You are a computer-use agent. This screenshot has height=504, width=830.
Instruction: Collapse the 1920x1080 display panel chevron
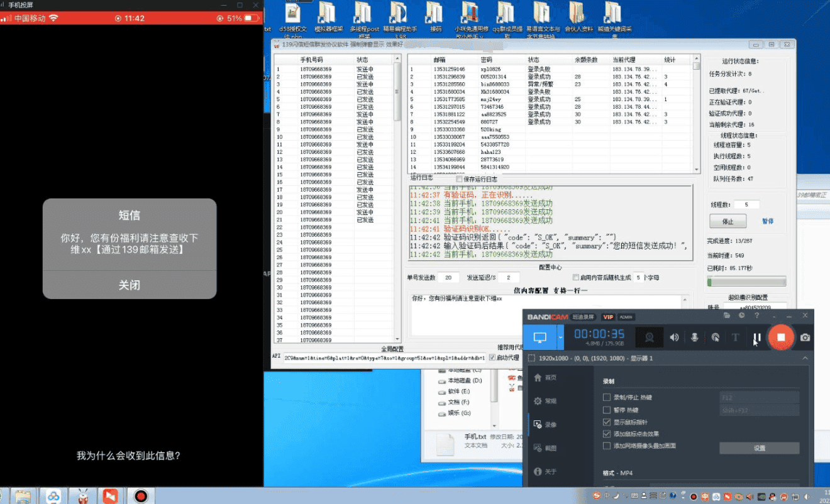(805, 358)
